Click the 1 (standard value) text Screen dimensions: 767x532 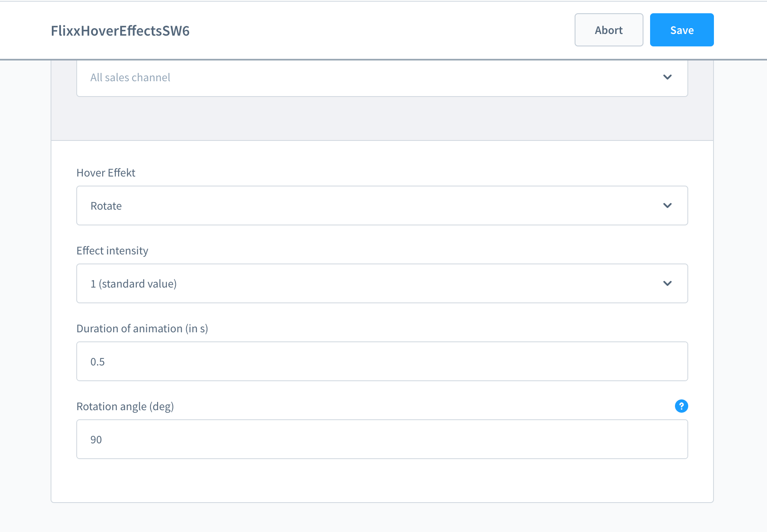tap(133, 284)
